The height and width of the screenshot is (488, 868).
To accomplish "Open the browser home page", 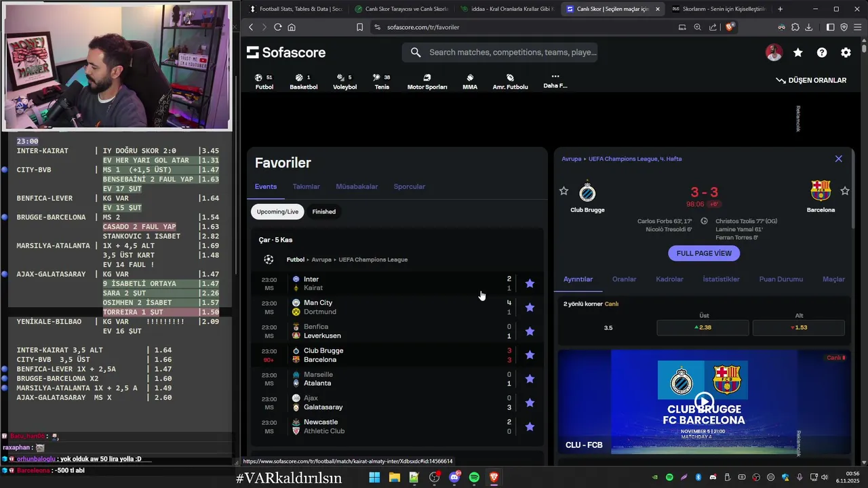I will [292, 27].
